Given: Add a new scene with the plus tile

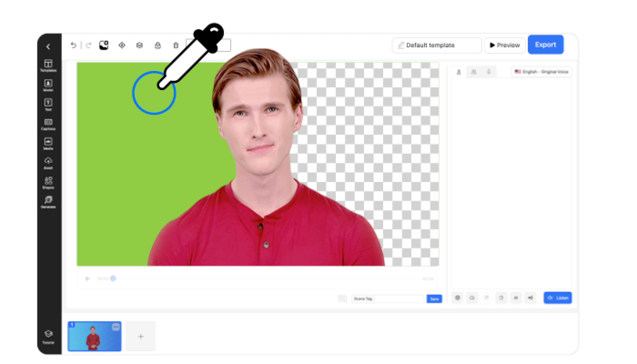Looking at the screenshot, I should pos(140,336).
